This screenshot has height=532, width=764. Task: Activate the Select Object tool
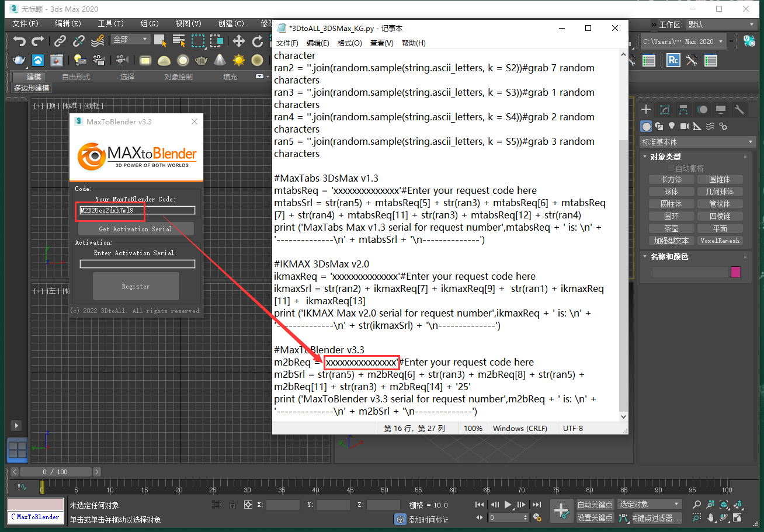(x=160, y=41)
